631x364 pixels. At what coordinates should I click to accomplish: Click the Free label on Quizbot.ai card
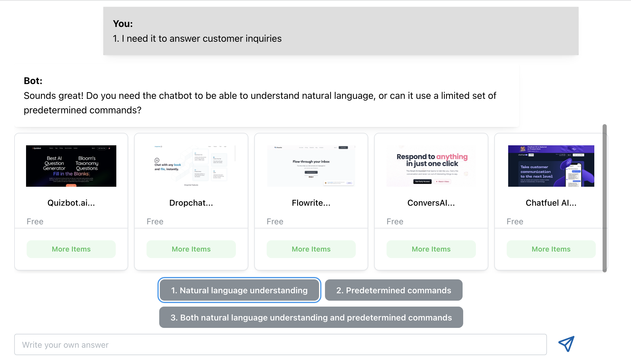point(35,222)
